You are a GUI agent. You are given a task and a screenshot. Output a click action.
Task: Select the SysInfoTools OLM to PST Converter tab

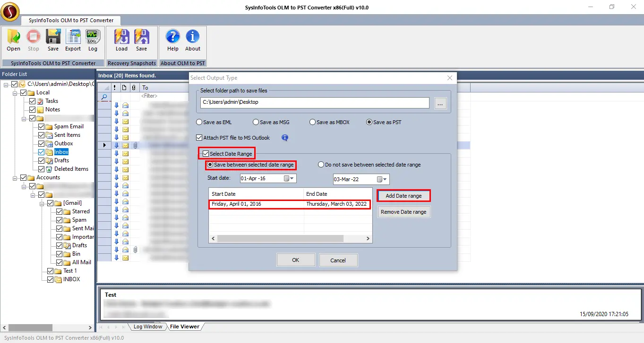(x=71, y=20)
